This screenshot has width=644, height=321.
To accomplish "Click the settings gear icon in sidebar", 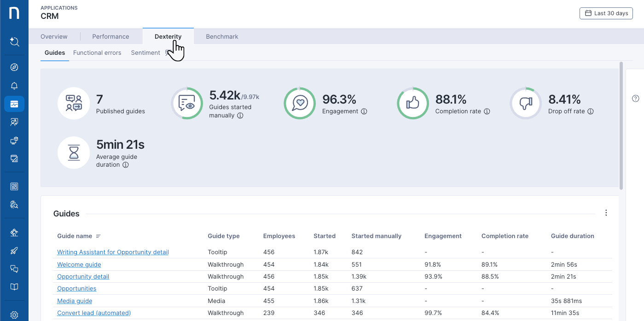I will 14,315.
